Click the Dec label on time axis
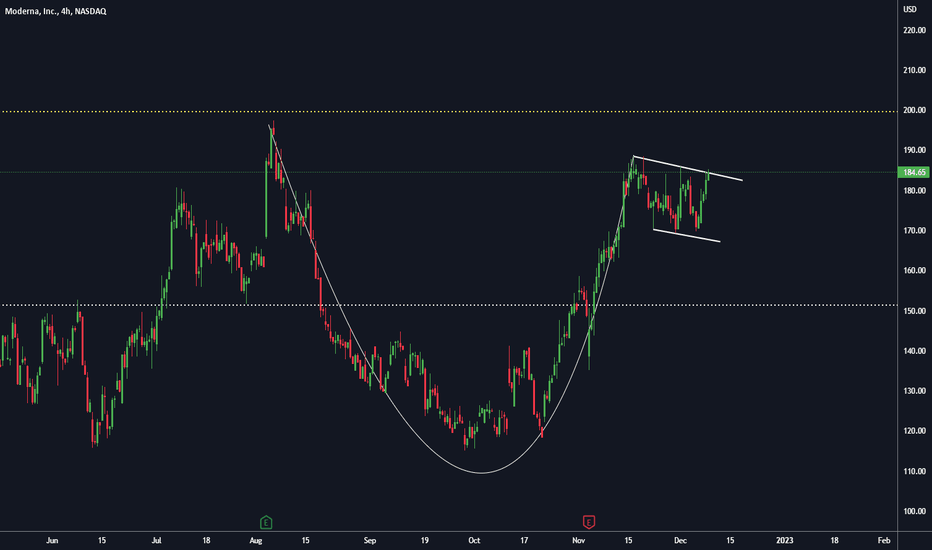 [680, 540]
